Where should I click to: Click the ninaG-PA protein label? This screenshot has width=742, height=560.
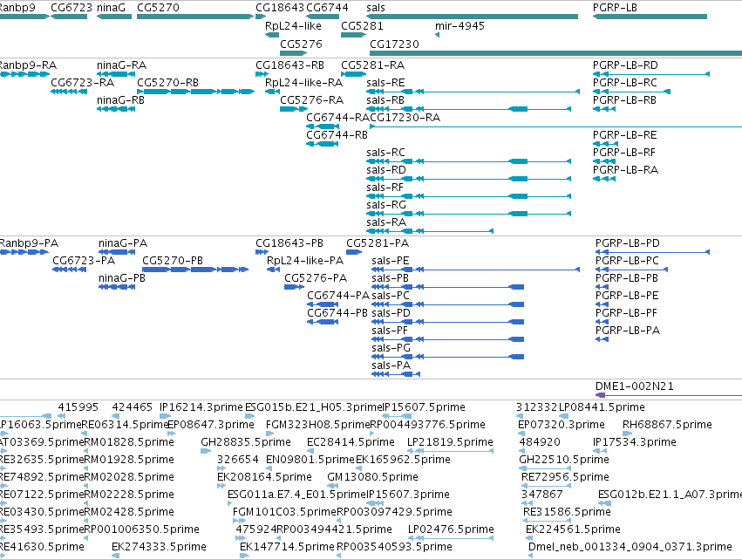(123, 243)
